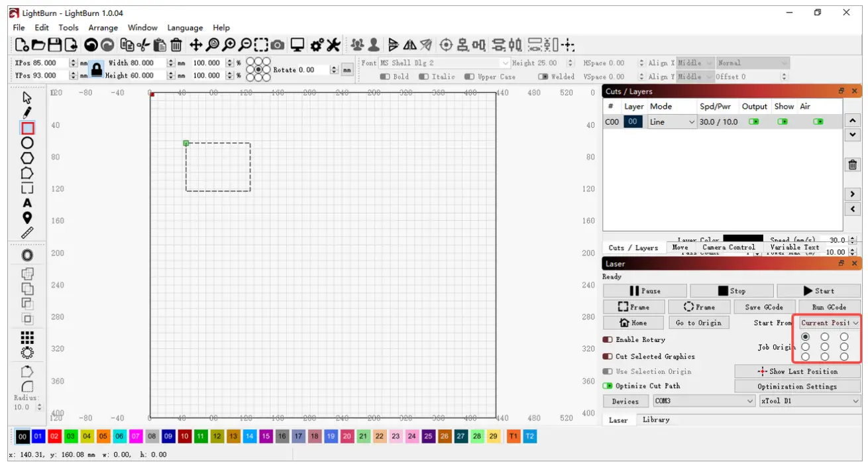Screen dimensions: 868x464
Task: Delete layer using Cuts panel trash icon
Action: tap(853, 165)
